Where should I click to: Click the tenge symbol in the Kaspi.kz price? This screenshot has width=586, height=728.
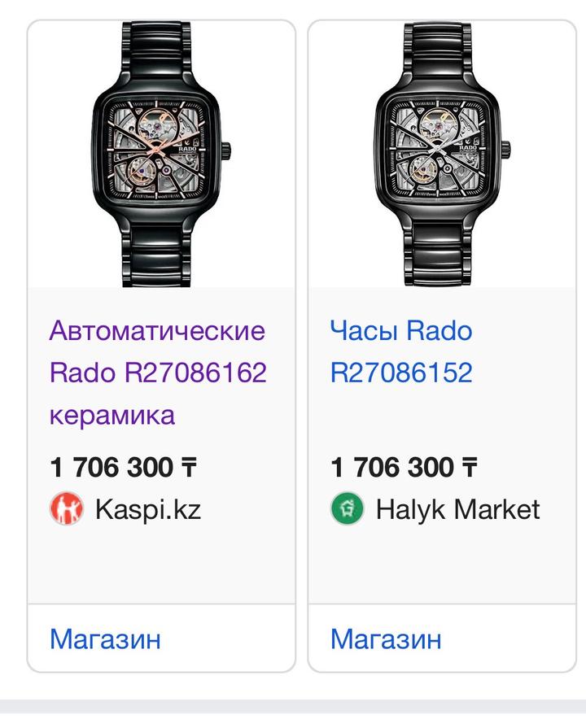(188, 468)
